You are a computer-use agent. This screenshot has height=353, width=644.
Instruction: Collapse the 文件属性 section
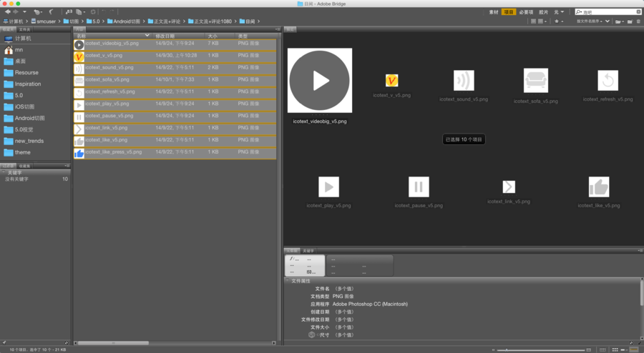pos(288,281)
